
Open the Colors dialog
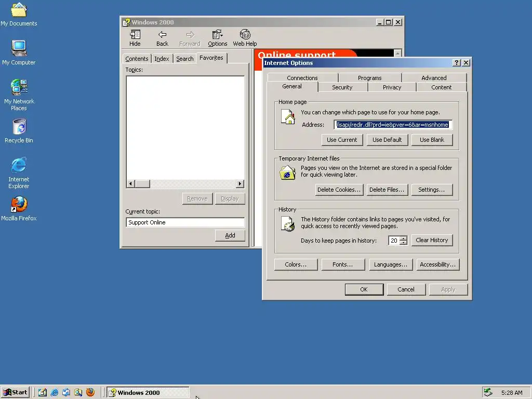pyautogui.click(x=296, y=264)
